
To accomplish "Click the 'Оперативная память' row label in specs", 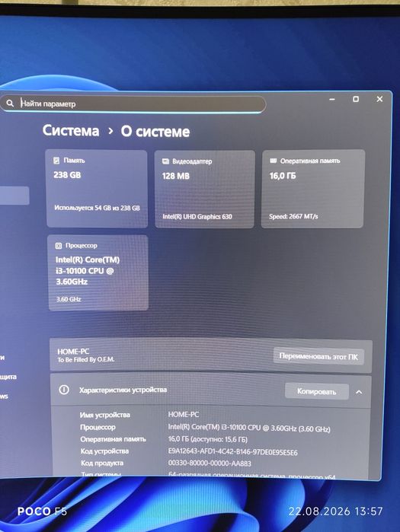I will tap(113, 439).
